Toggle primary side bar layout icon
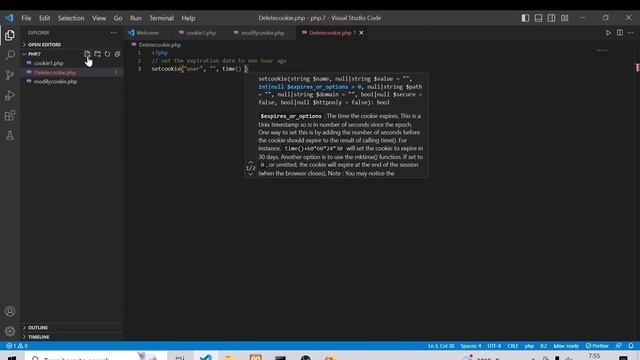640x360 pixels. pos(525,18)
